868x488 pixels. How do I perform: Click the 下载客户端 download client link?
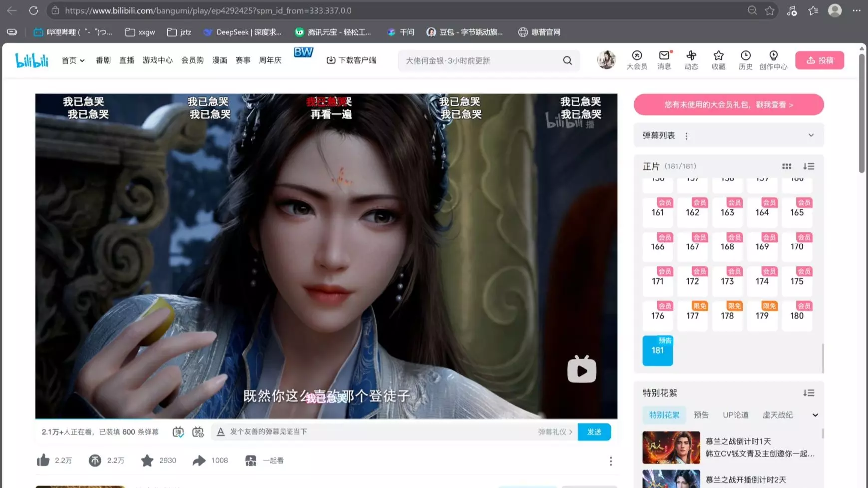(x=351, y=60)
